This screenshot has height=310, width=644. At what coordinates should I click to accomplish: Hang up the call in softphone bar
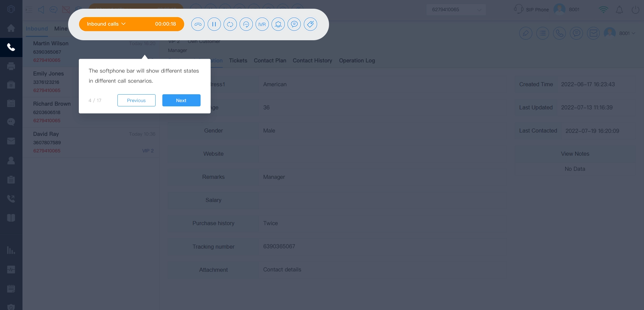coord(198,24)
